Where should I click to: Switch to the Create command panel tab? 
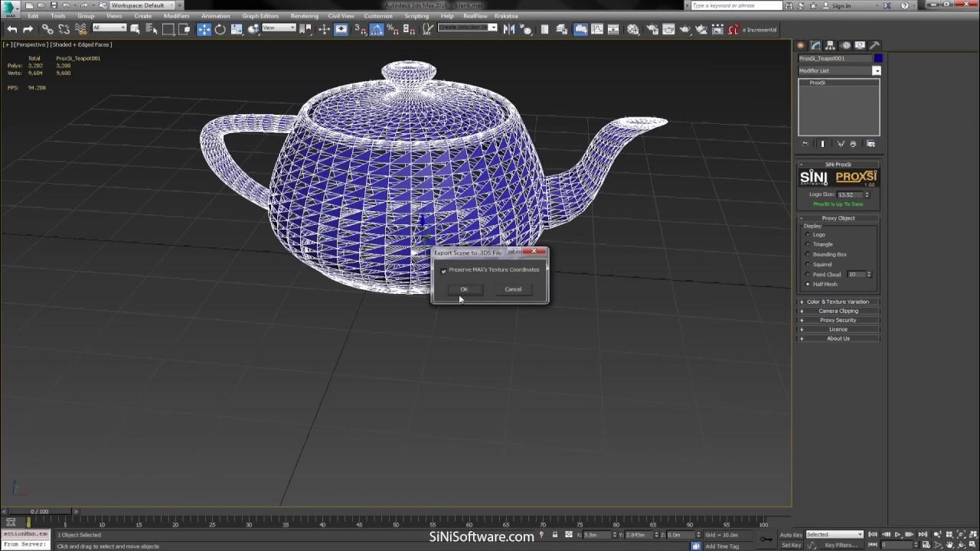802,45
